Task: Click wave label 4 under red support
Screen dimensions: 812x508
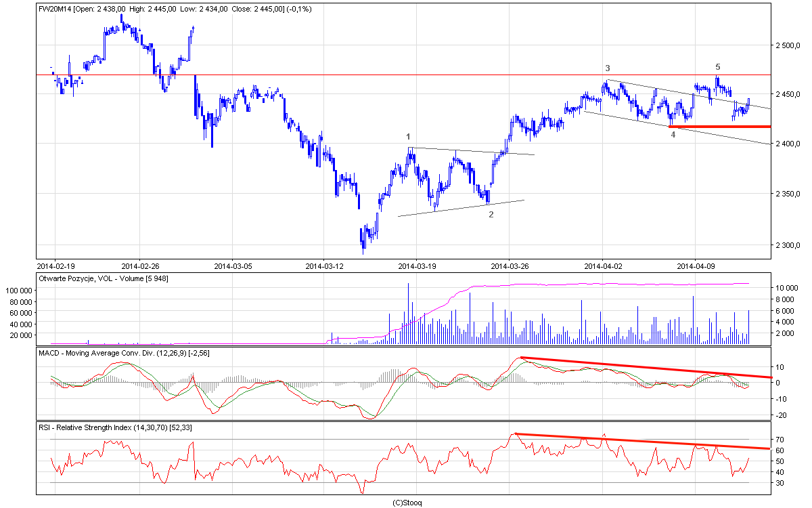Action: (x=673, y=135)
